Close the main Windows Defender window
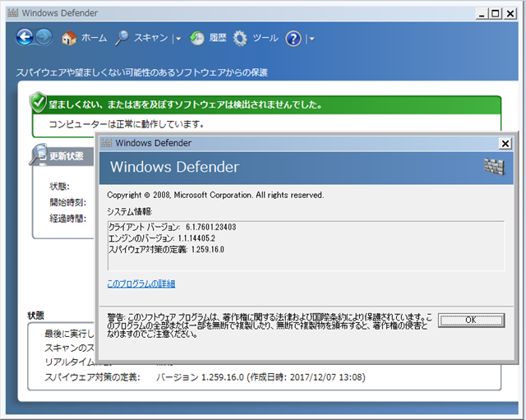The width and height of the screenshot is (526, 420). point(510,14)
